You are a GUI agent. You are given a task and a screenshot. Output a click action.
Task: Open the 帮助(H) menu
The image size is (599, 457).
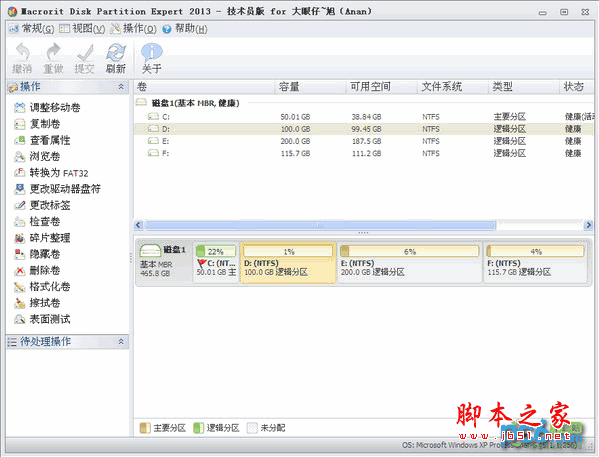point(185,29)
